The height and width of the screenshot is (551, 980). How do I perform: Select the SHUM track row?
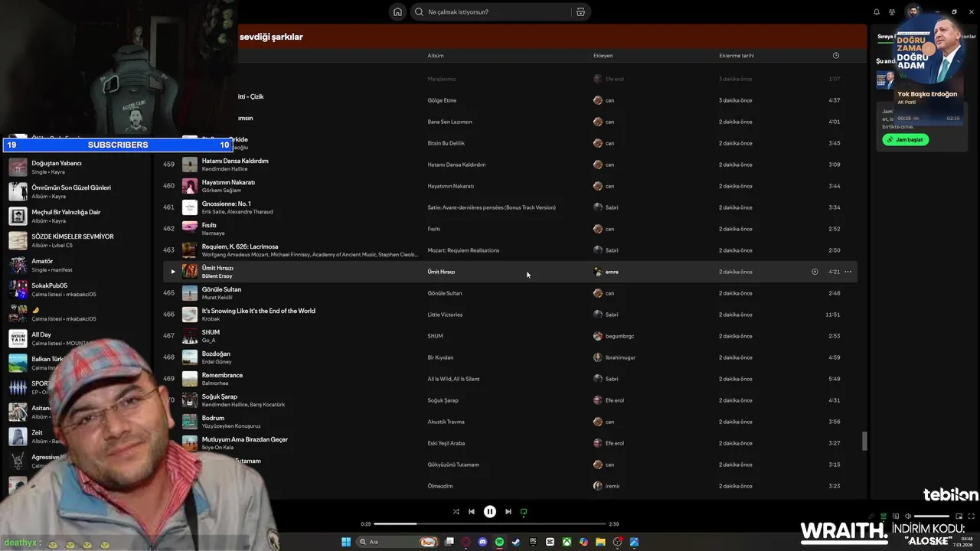(x=509, y=336)
